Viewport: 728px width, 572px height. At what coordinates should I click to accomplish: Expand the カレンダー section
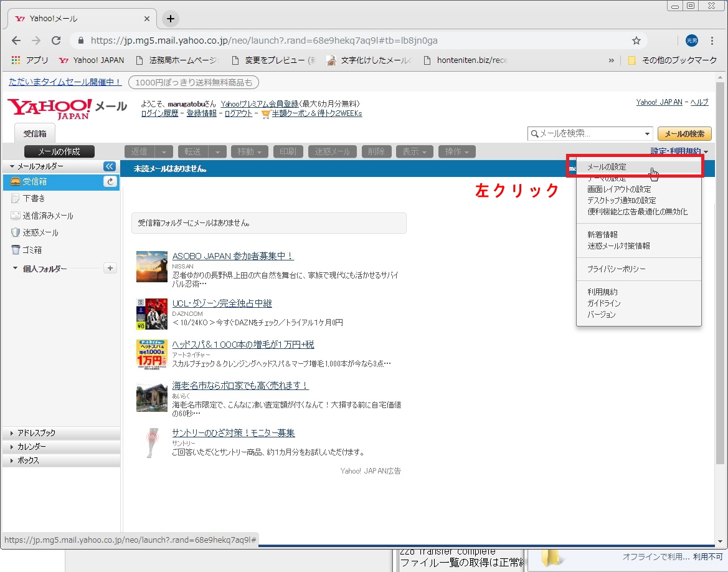pyautogui.click(x=31, y=447)
